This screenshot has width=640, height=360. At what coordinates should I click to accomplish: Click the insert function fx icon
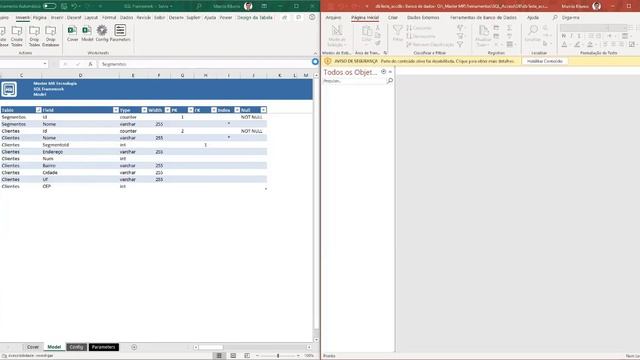tap(90, 64)
